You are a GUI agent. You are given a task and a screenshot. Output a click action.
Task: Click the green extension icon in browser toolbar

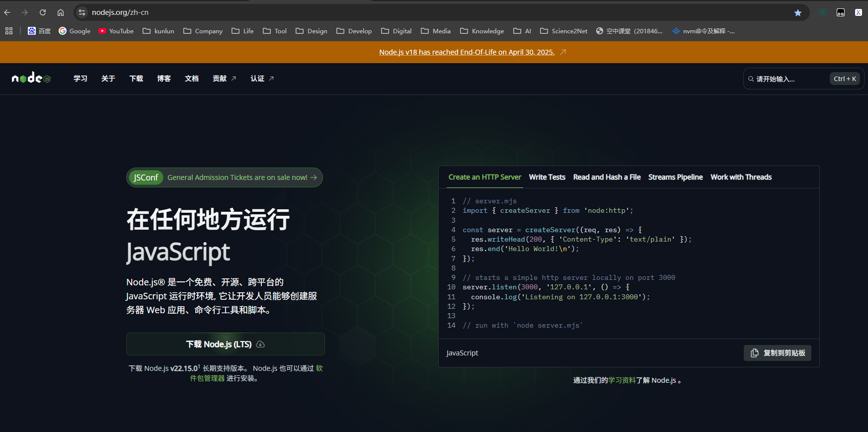pos(822,13)
